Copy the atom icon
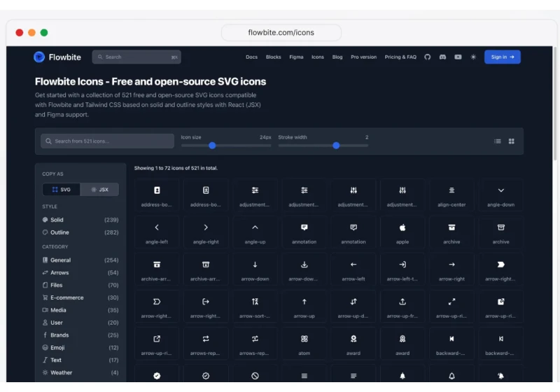The width and height of the screenshot is (560, 392). click(304, 344)
